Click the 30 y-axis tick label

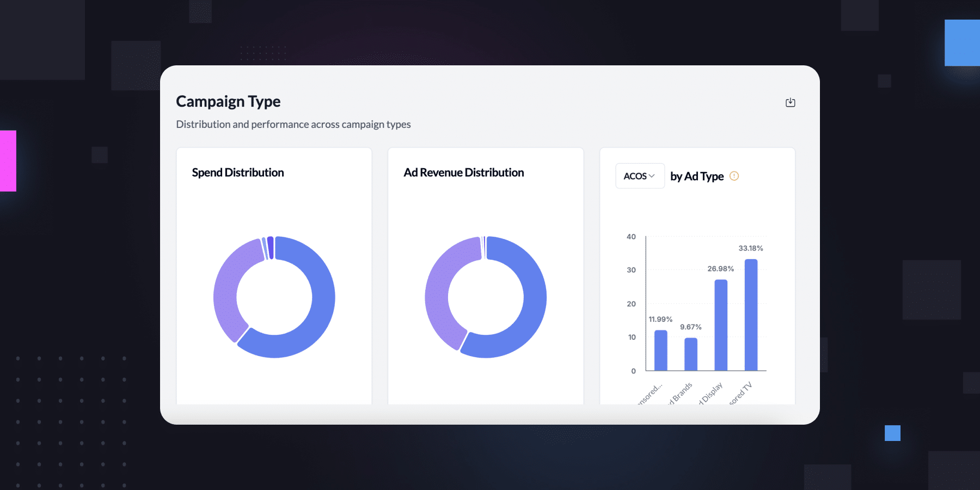pos(631,270)
